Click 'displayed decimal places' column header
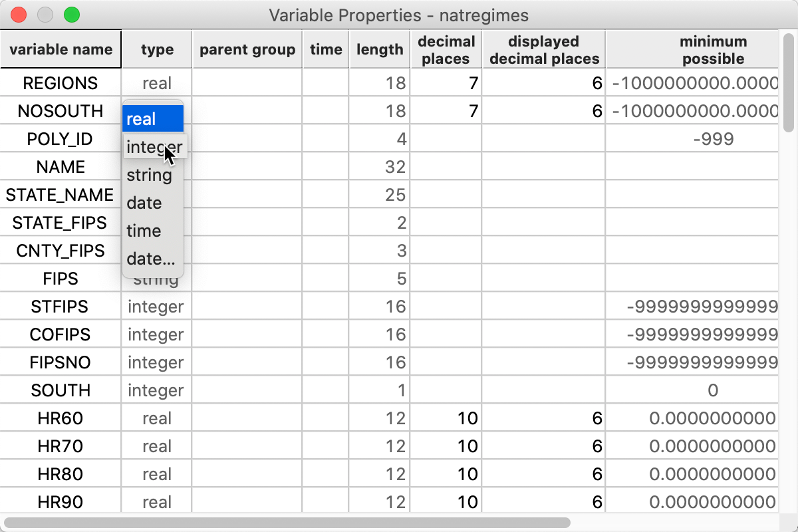Image resolution: width=798 pixels, height=532 pixels. click(x=543, y=49)
